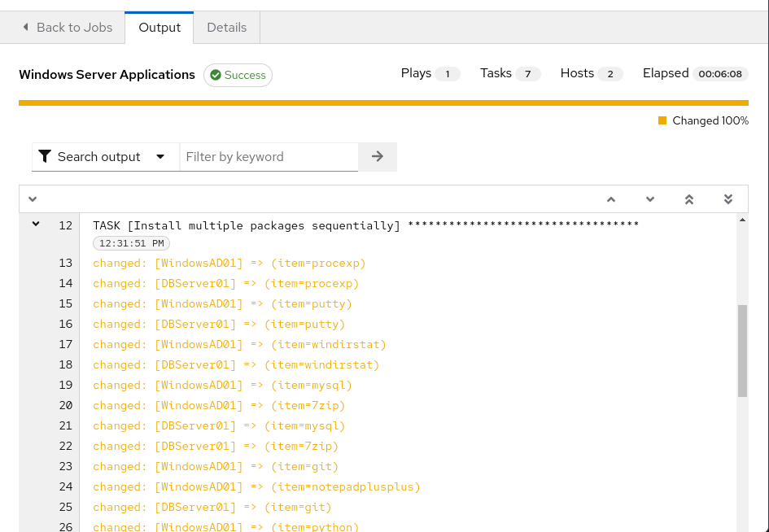This screenshot has width=769, height=532.
Task: Click the Tasks count badge
Action: coord(527,74)
